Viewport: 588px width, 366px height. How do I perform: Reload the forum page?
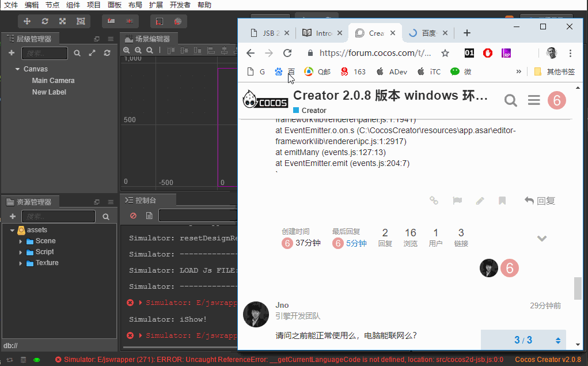pos(287,53)
